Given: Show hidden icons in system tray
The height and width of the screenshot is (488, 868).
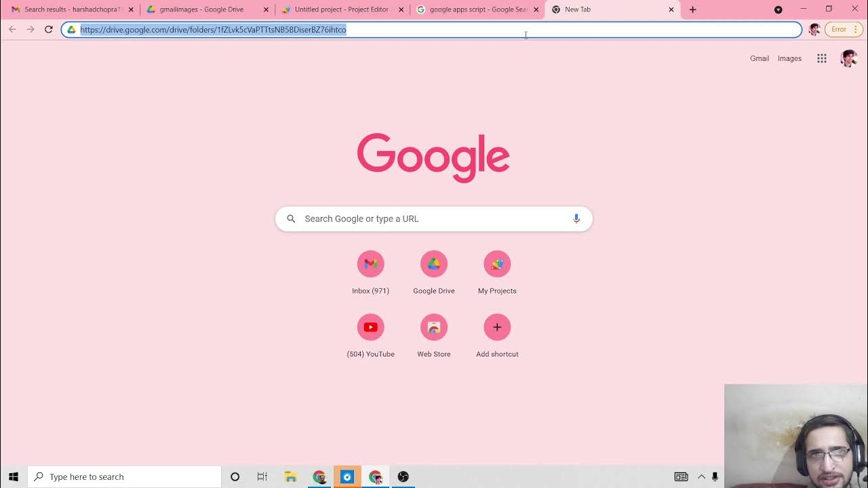Looking at the screenshot, I should pyautogui.click(x=701, y=476).
